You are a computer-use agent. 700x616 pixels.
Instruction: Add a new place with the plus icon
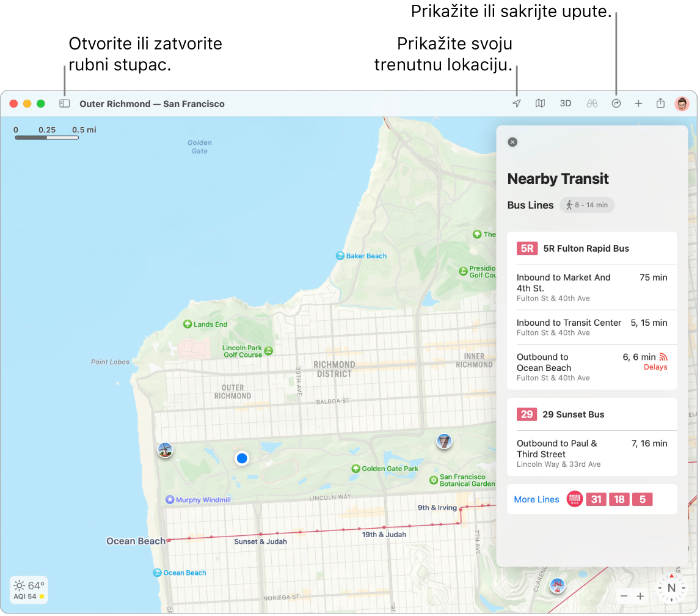638,103
